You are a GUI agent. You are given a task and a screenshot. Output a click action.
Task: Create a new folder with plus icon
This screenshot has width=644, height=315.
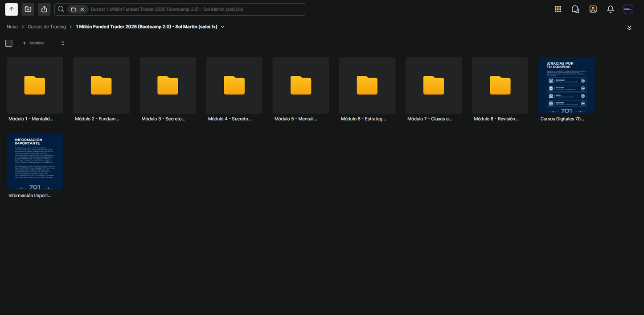(28, 9)
